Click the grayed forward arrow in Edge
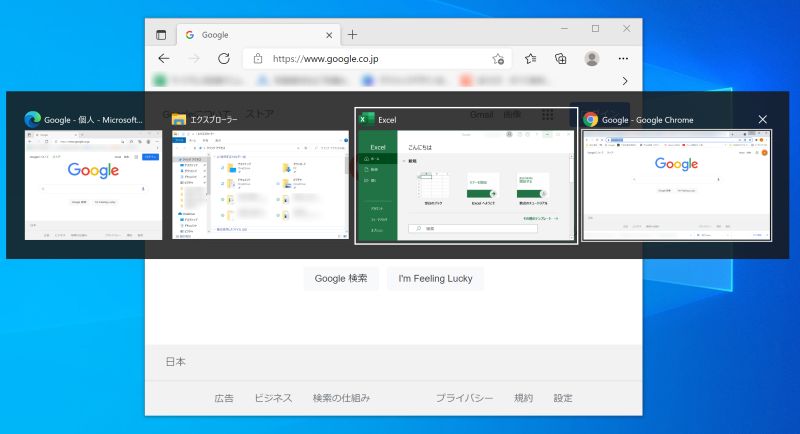Viewport: 800px width, 434px height. [194, 59]
